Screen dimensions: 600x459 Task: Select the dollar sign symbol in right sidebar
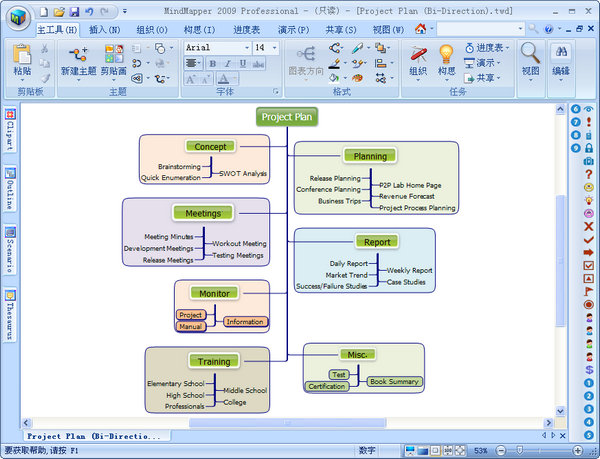pyautogui.click(x=589, y=369)
